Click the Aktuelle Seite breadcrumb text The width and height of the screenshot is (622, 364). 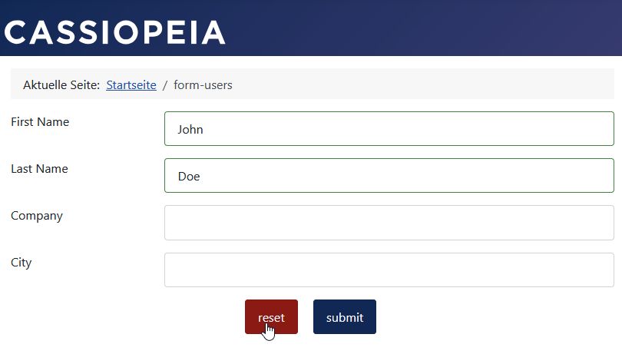pyautogui.click(x=61, y=85)
